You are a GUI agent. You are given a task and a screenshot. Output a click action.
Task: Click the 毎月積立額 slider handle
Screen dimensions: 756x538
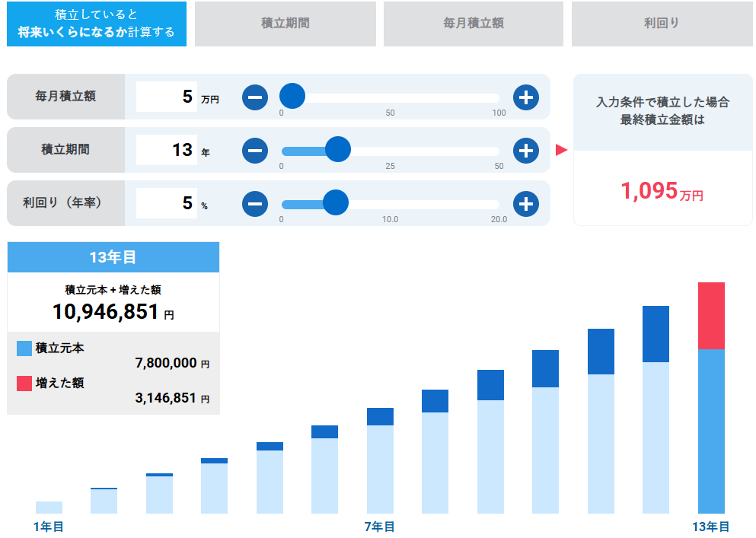(x=292, y=97)
